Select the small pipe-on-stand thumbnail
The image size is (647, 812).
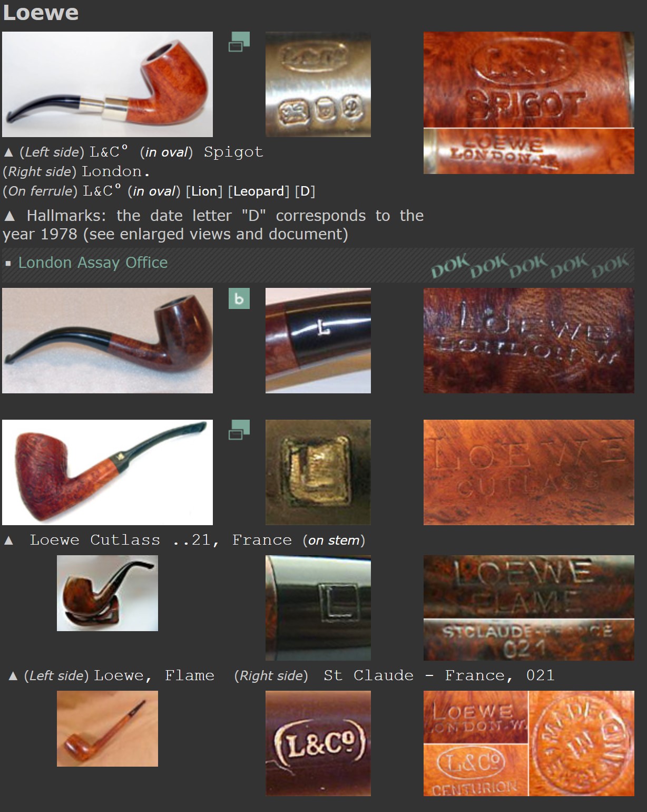[x=107, y=593]
